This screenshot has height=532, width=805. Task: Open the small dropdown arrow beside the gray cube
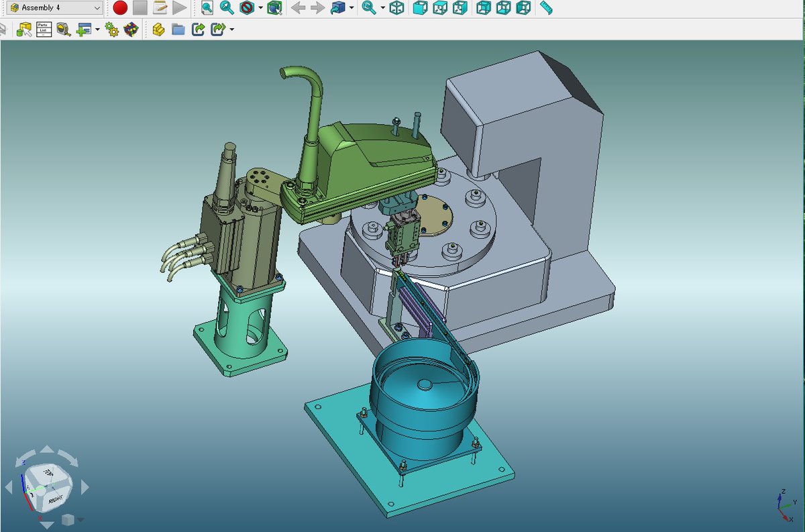click(80, 520)
